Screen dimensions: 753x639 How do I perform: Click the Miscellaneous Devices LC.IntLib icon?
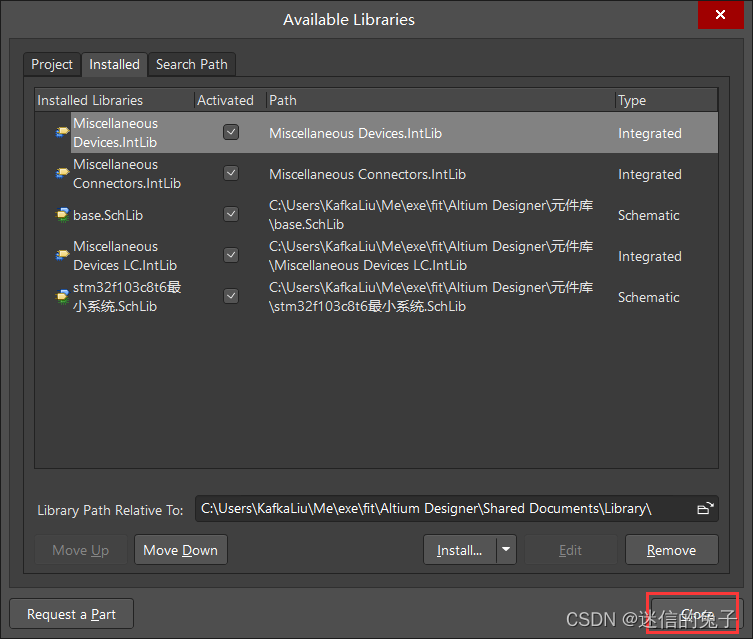pyautogui.click(x=62, y=256)
